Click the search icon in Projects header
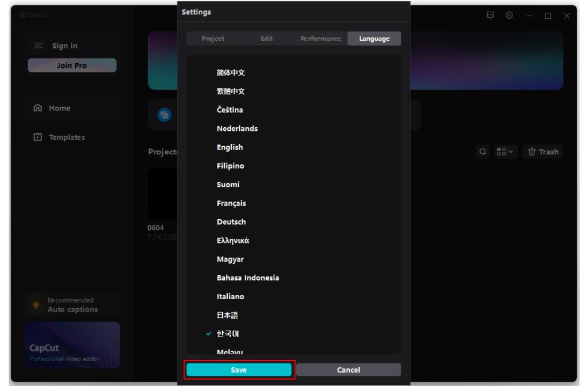The height and width of the screenshot is (386, 588). pos(483,152)
